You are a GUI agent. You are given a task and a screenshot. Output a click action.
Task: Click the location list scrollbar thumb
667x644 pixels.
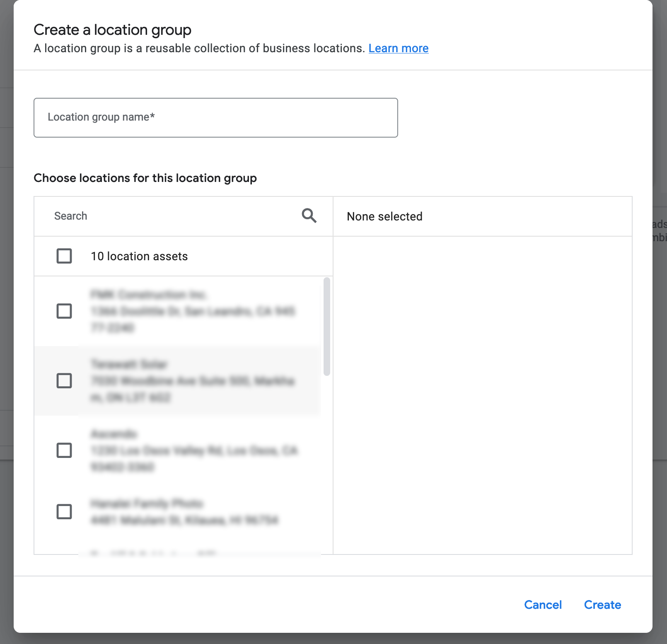tap(327, 327)
